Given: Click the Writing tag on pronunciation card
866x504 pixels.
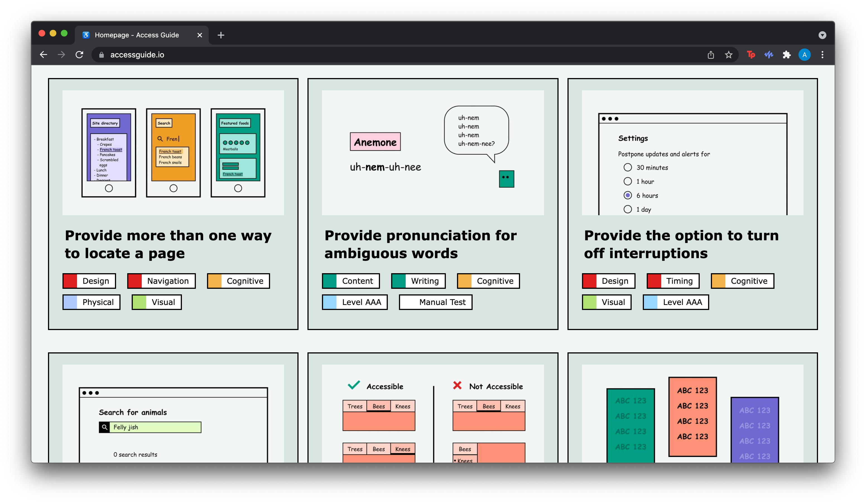Looking at the screenshot, I should 424,281.
